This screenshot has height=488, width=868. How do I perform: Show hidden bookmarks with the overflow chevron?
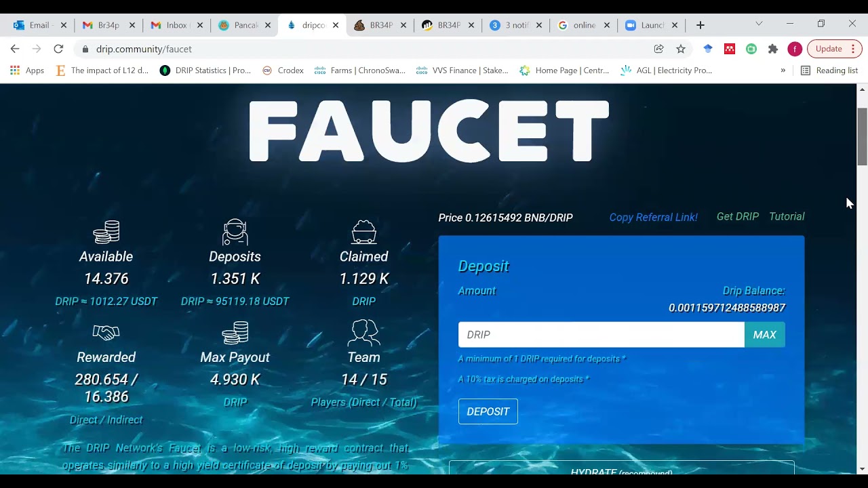783,70
